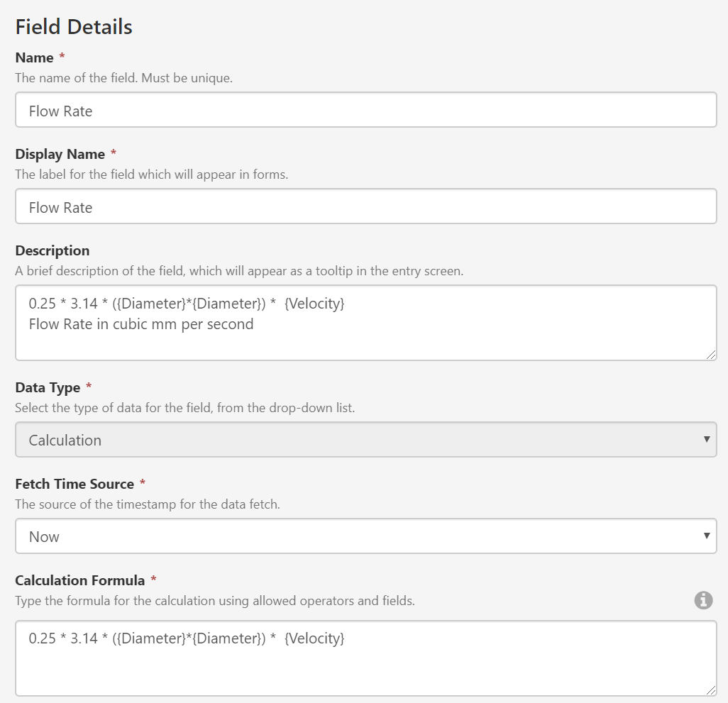Click the 'Must be unique' help text
This screenshot has width=728, height=703.
pos(187,77)
